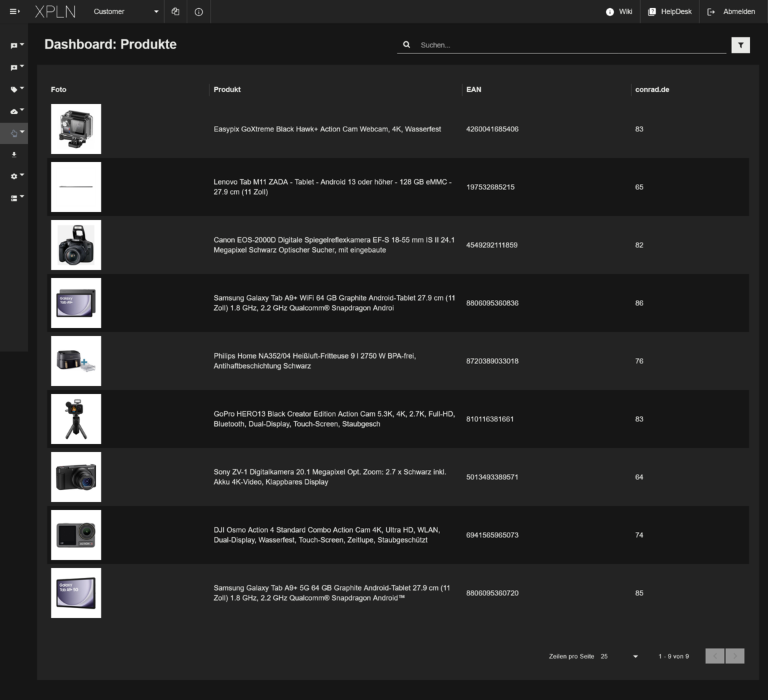Expand the highlighted hand pointer sidebar menu

[x=14, y=133]
